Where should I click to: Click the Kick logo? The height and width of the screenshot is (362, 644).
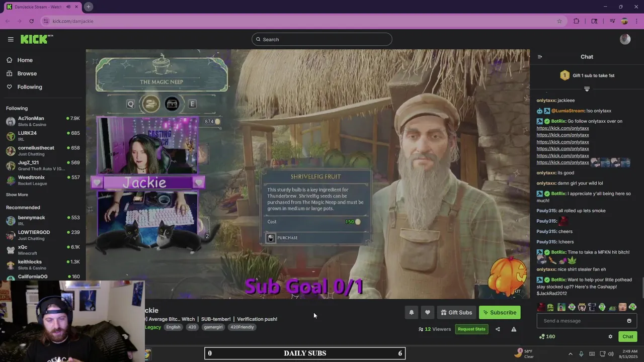click(x=36, y=39)
